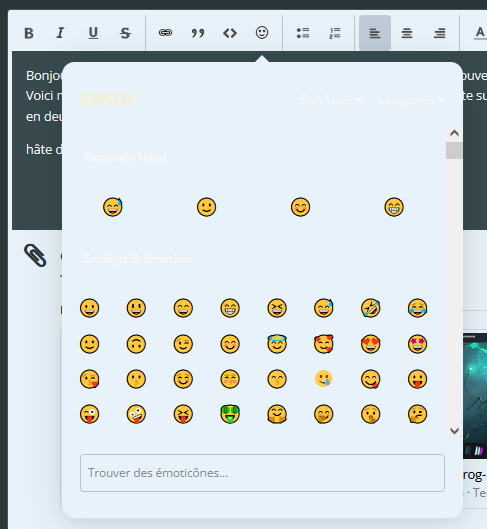Insert the heart-eyes emoji
This screenshot has width=487, height=529.
point(371,344)
